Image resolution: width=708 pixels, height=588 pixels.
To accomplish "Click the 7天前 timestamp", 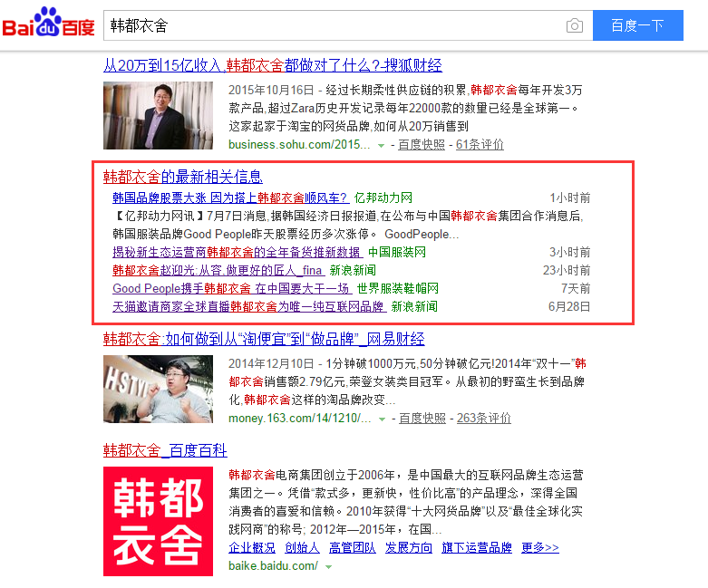I will 576,288.
